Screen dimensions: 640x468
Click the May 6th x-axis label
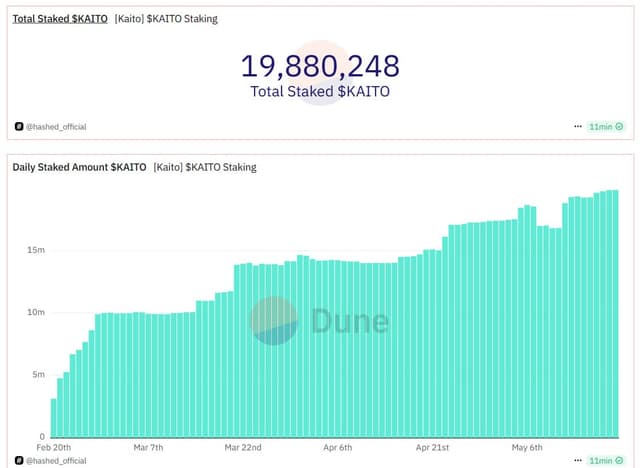point(527,448)
